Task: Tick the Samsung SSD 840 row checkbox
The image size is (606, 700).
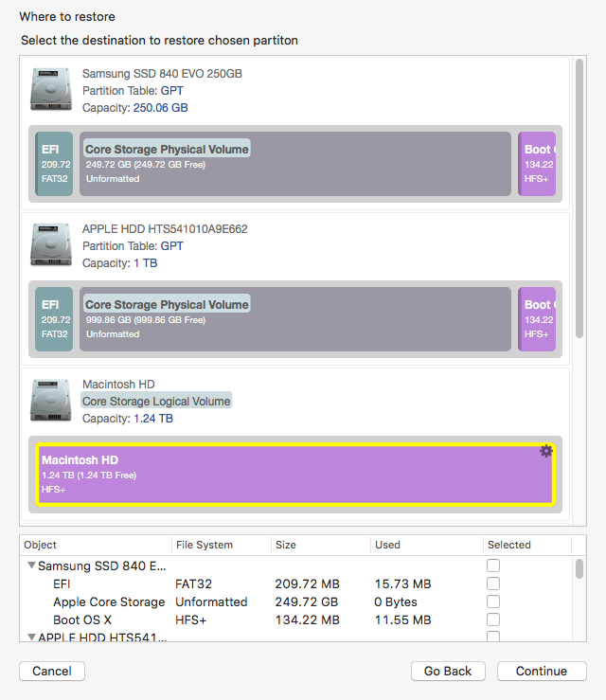Action: pos(493,565)
